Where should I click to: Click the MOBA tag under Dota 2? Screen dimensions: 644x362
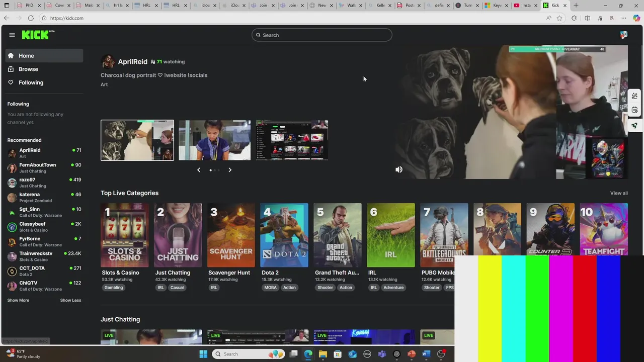271,288
